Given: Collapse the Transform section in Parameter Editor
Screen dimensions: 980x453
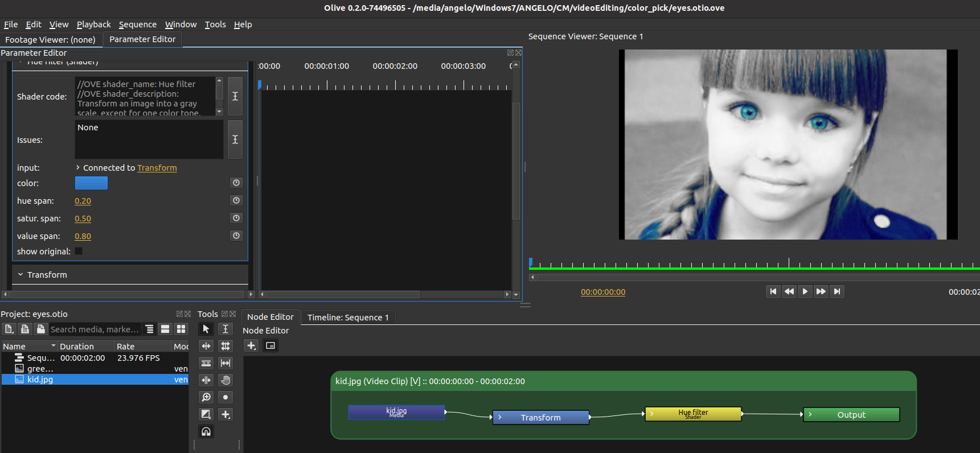Looking at the screenshot, I should [20, 274].
